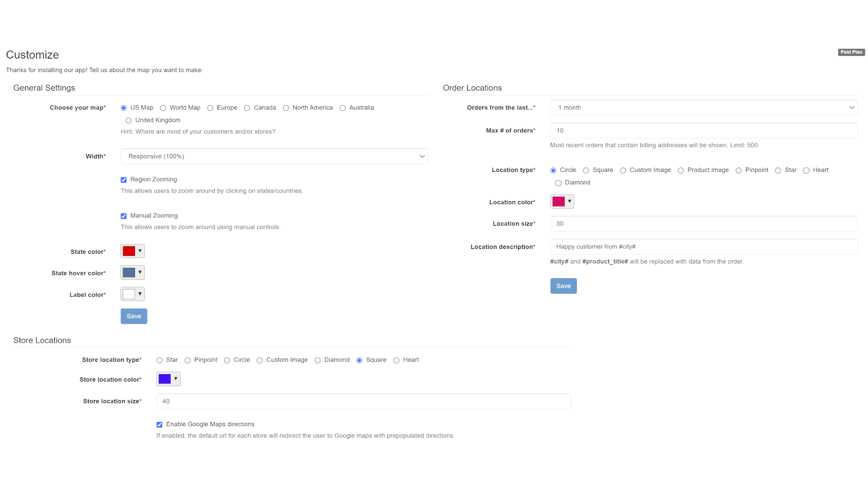The image size is (868, 488).
Task: Set store location type to Heart
Action: coord(396,359)
